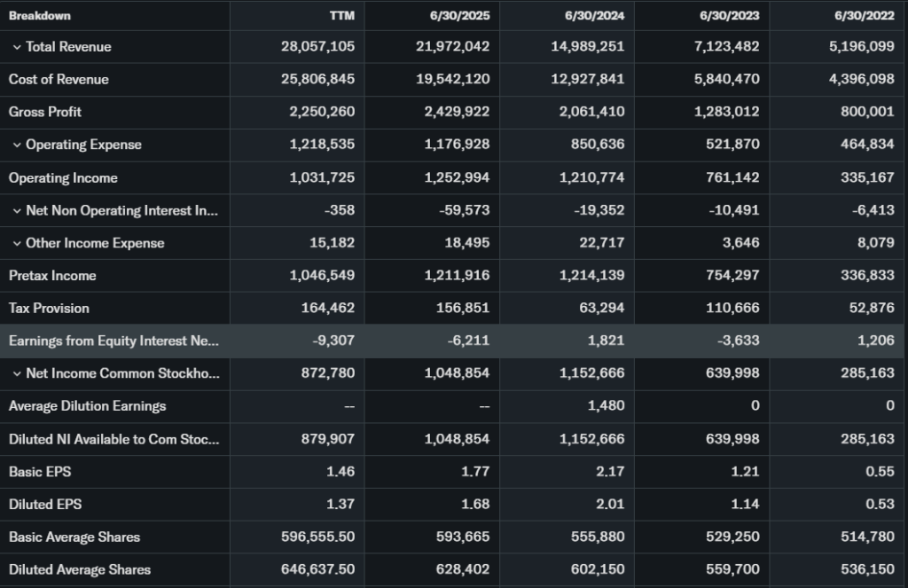Click the 6/30/2022 column header
This screenshot has width=908, height=588.
[865, 15]
